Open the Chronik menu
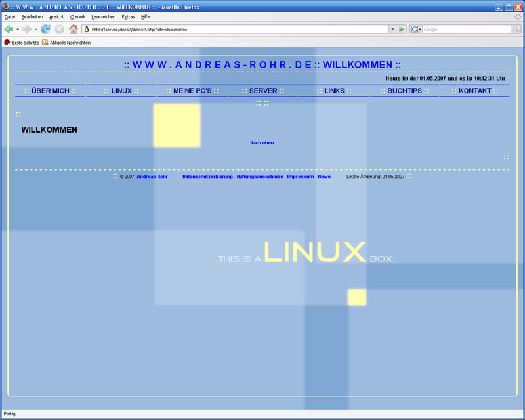The width and height of the screenshot is (525, 420). coord(77,16)
